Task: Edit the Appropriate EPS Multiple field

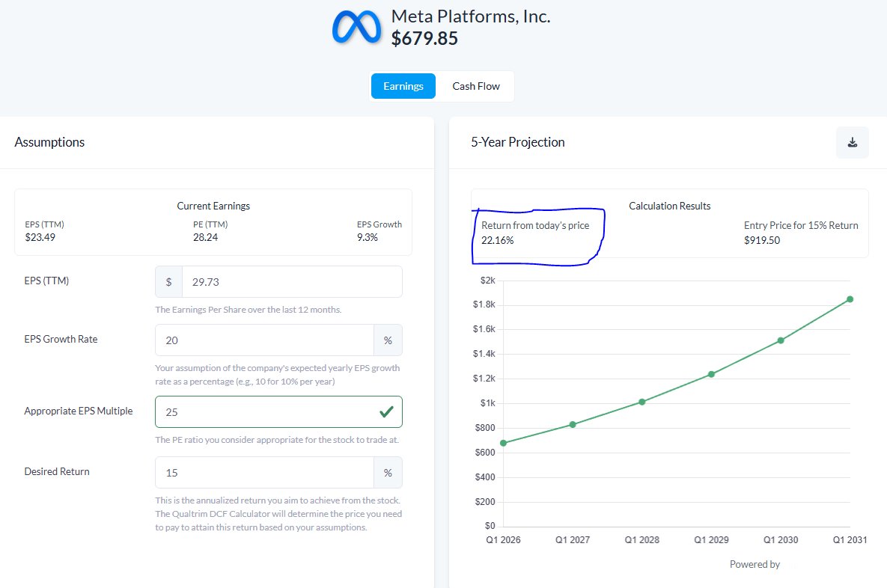Action: pyautogui.click(x=278, y=411)
